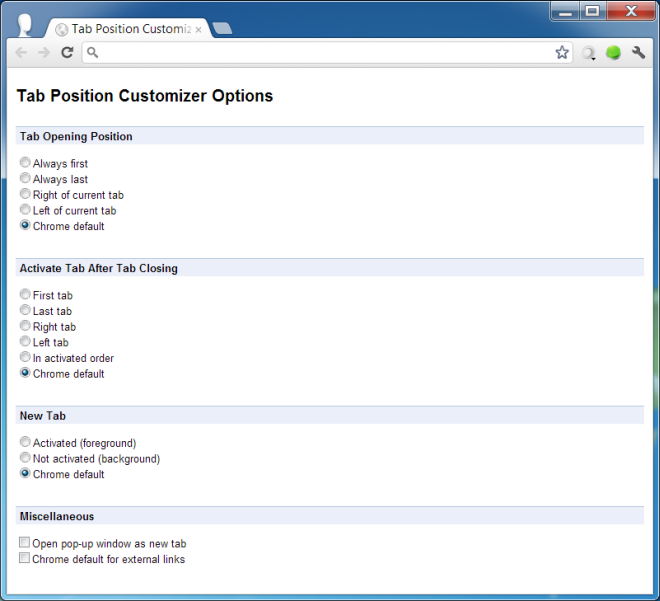Select Chrome default under New Tab
The image size is (660, 601).
click(x=25, y=473)
